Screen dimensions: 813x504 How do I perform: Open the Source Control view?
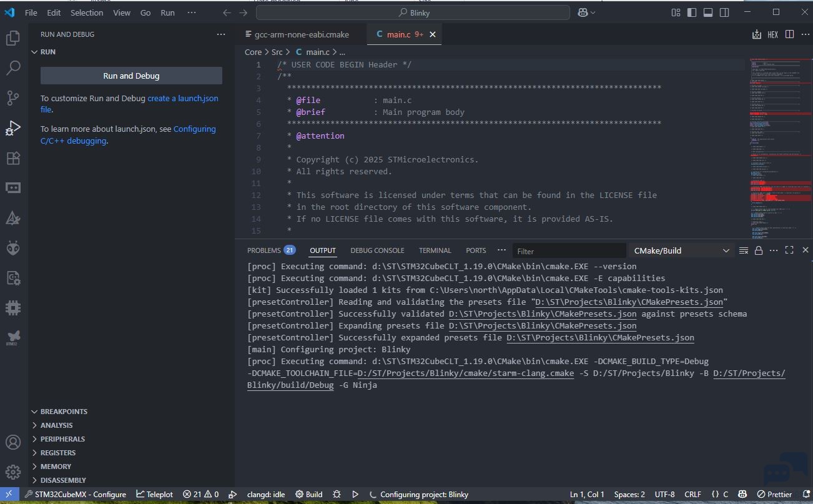click(x=13, y=98)
